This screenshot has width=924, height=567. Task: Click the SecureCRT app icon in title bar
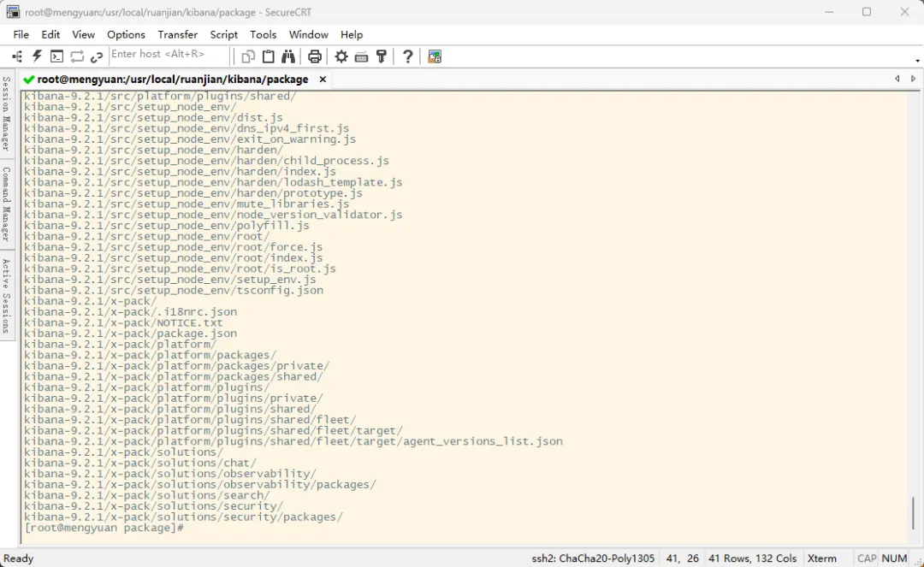tap(12, 12)
